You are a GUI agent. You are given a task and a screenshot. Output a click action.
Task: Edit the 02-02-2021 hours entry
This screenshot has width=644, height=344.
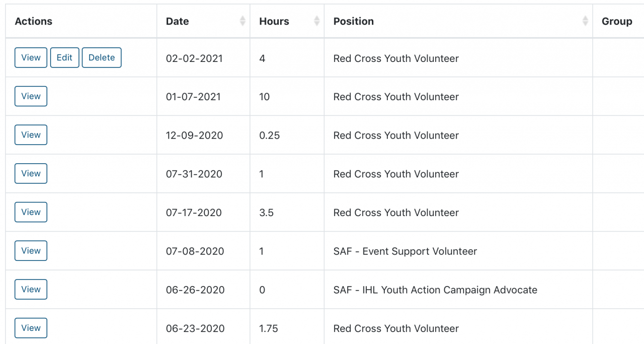pos(64,57)
